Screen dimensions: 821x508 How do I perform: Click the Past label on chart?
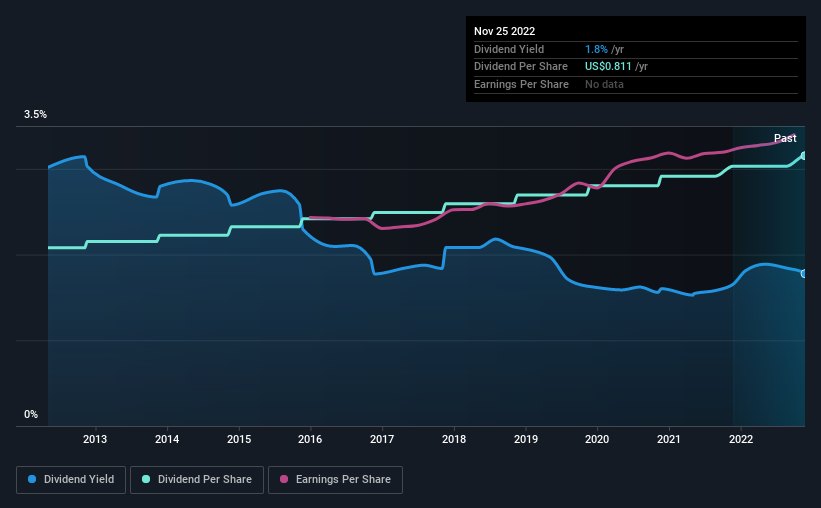pos(785,138)
